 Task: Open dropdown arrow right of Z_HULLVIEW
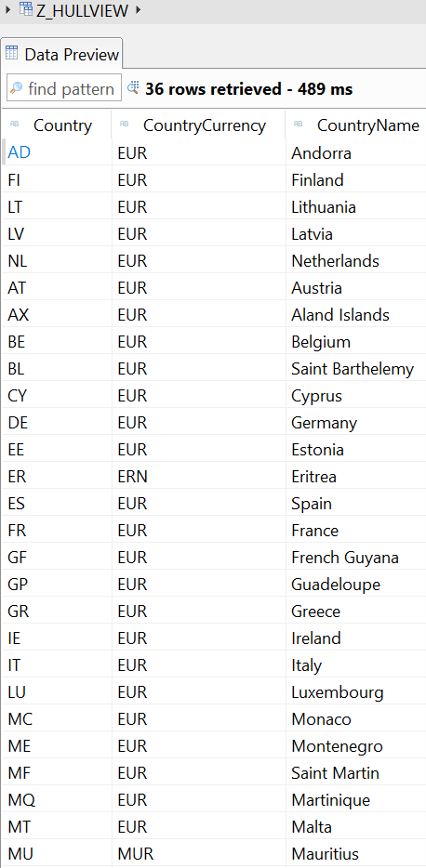[138, 9]
